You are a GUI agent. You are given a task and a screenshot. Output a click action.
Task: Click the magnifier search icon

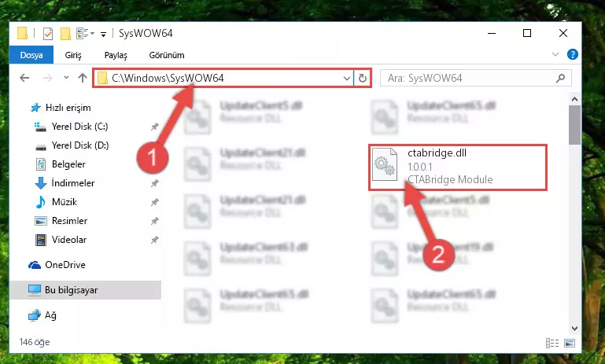(561, 79)
